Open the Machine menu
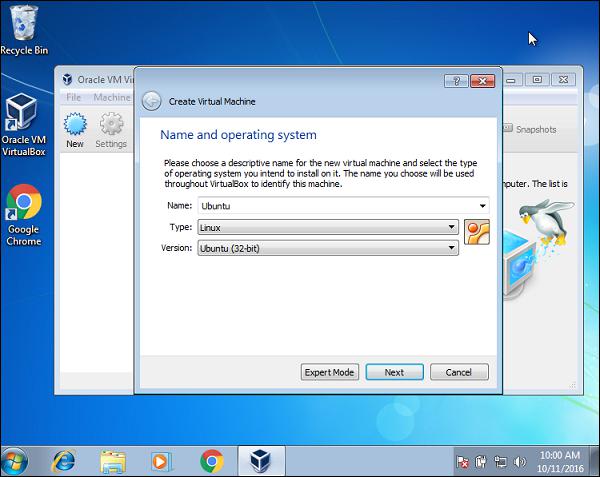Image resolution: width=600 pixels, height=477 pixels. point(111,98)
